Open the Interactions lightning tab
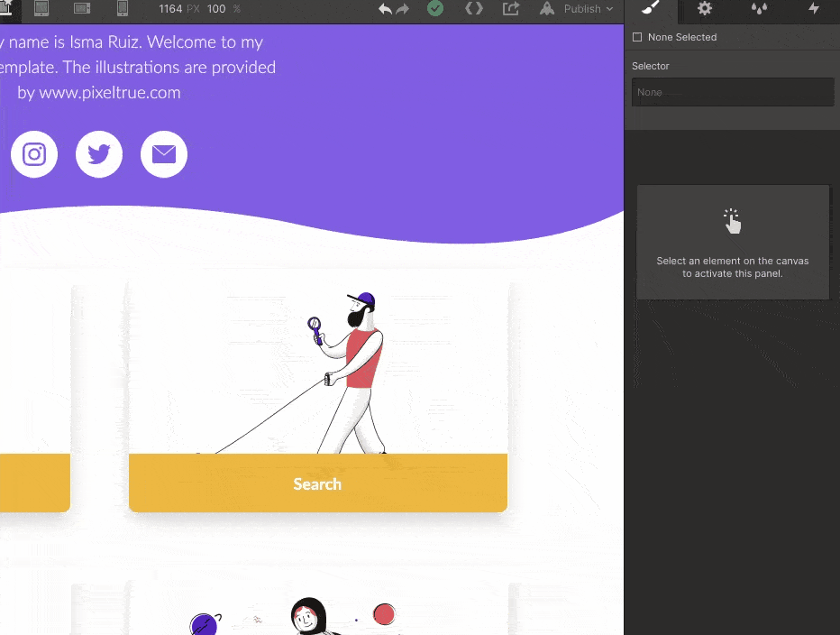Image resolution: width=840 pixels, height=635 pixels. [814, 9]
